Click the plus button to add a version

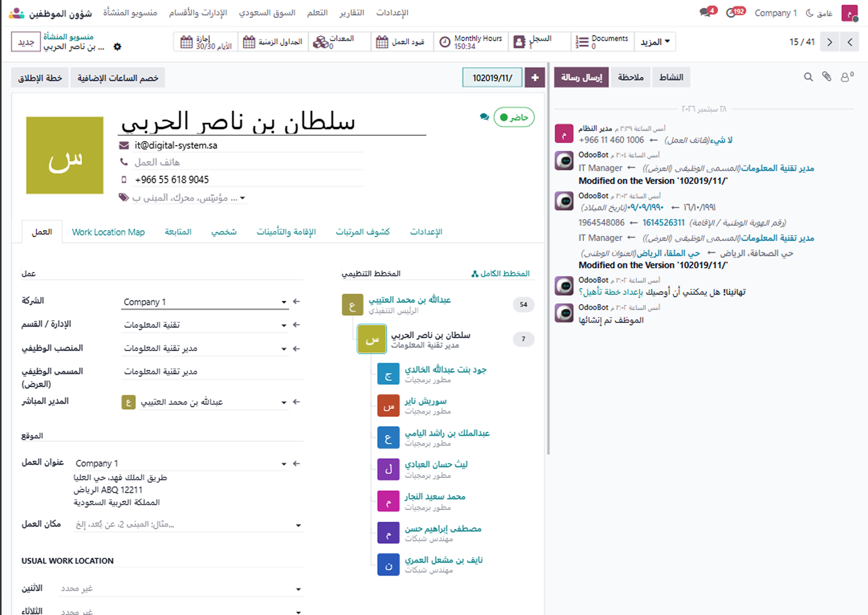(x=535, y=78)
